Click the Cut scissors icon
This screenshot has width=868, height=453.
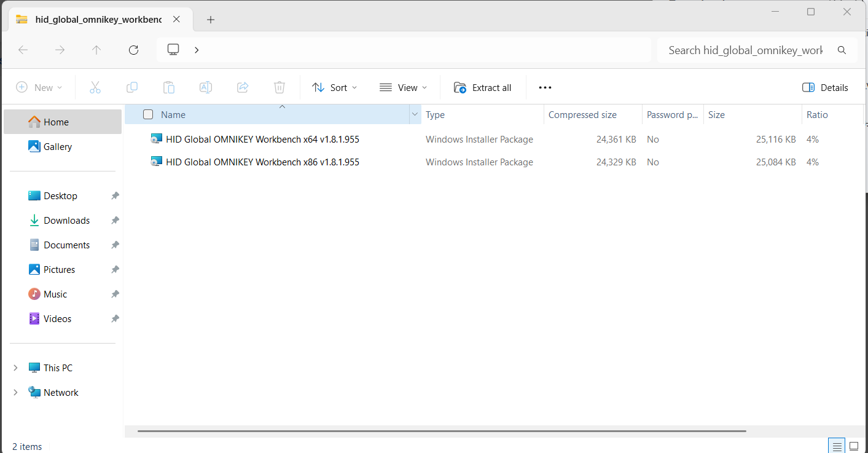(x=95, y=87)
